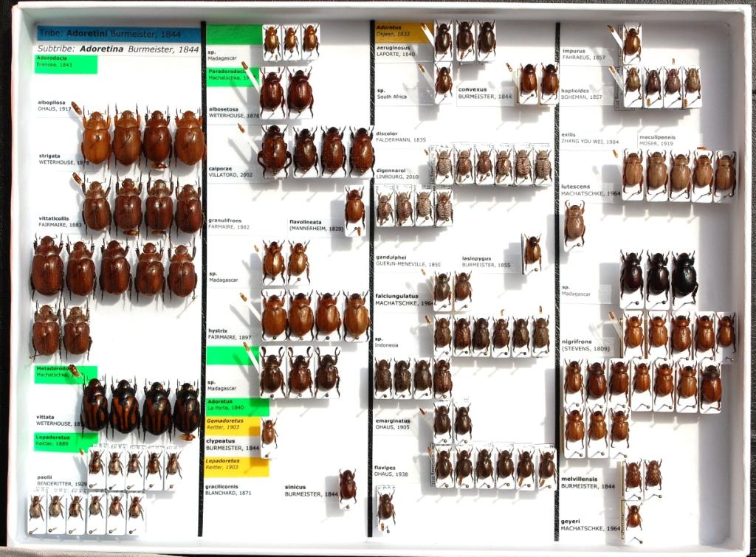This screenshot has height=557, width=756.
Task: Click the albopilosa OHAUS species label
Action: pyautogui.click(x=54, y=106)
